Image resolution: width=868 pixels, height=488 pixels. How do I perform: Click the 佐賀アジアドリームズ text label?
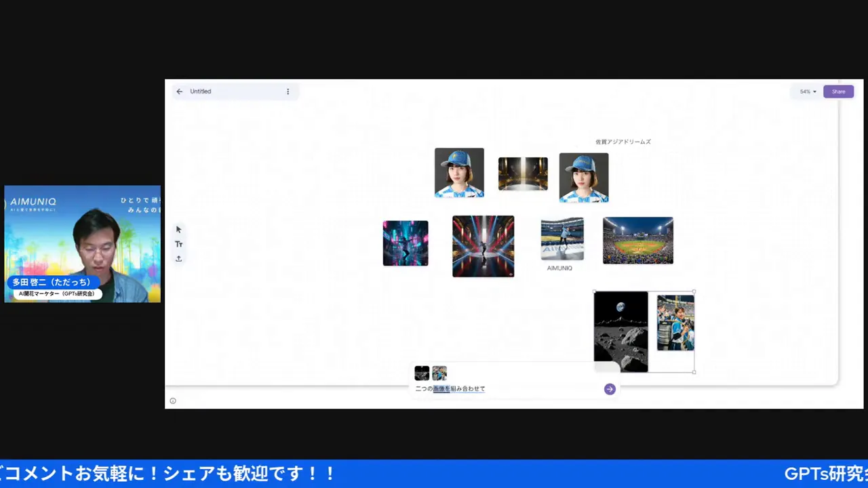(x=623, y=142)
